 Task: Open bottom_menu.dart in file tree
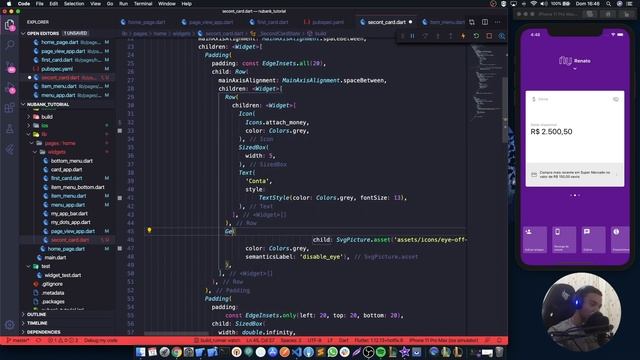point(71,161)
